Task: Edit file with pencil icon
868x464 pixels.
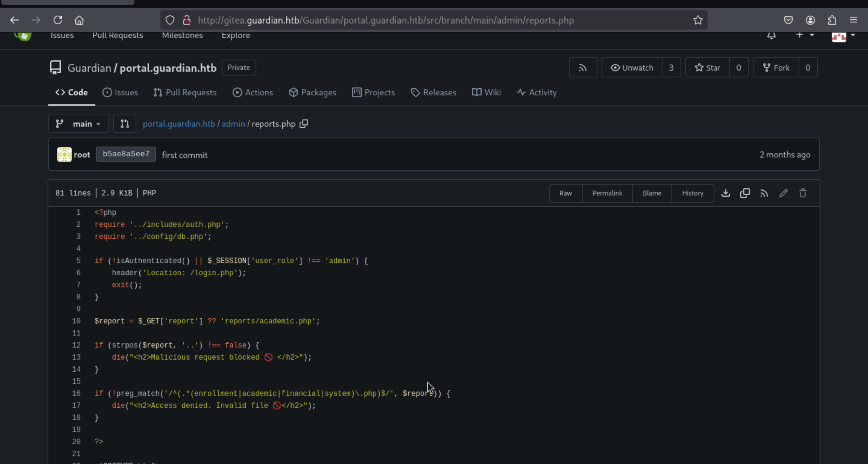Action: [783, 193]
